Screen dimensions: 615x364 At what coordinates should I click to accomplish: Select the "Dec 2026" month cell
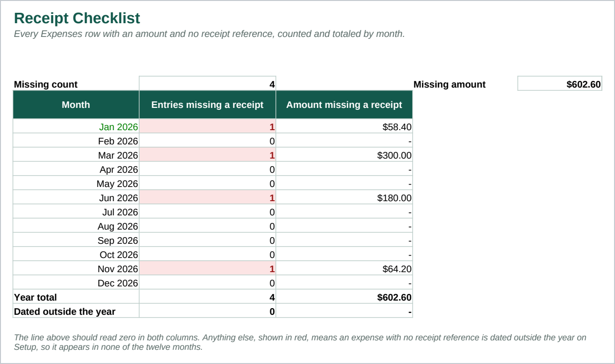click(76, 283)
